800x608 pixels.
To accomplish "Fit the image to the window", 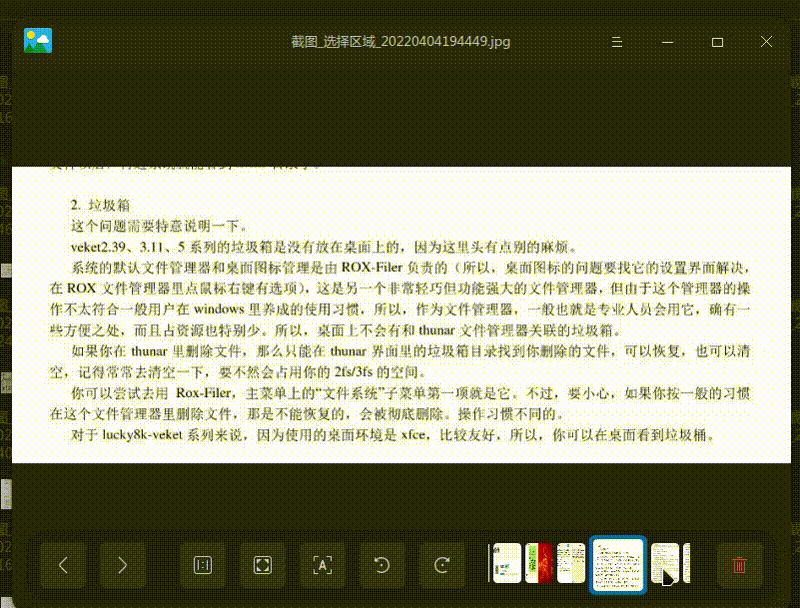I will click(262, 565).
